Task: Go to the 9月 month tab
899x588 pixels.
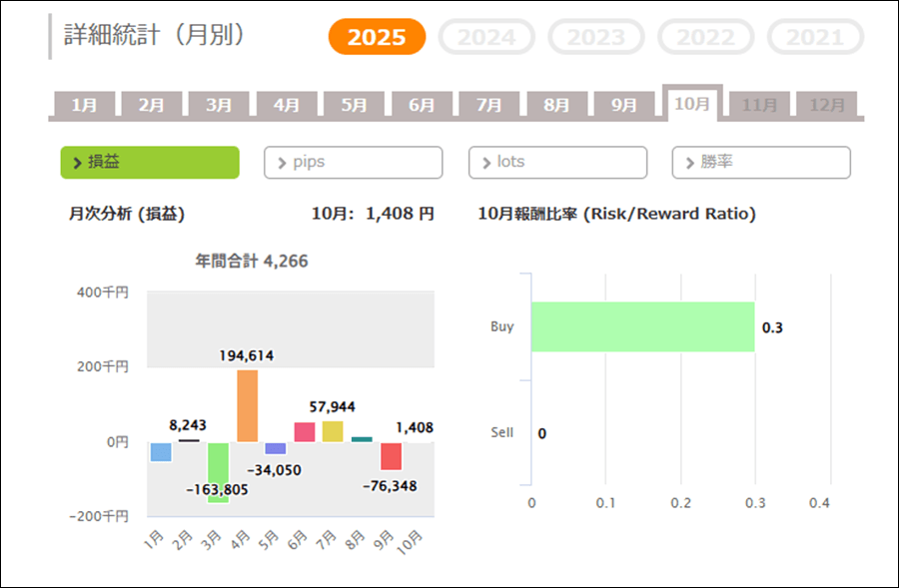Action: (624, 105)
